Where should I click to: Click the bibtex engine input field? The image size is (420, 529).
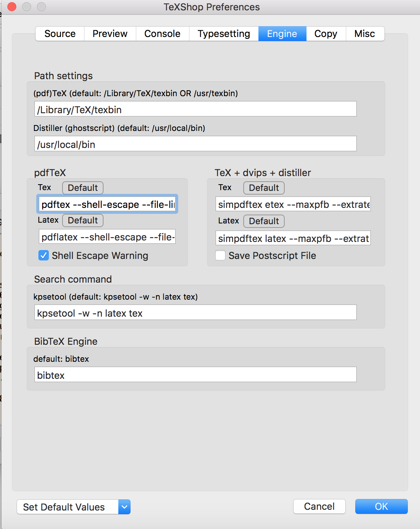196,374
